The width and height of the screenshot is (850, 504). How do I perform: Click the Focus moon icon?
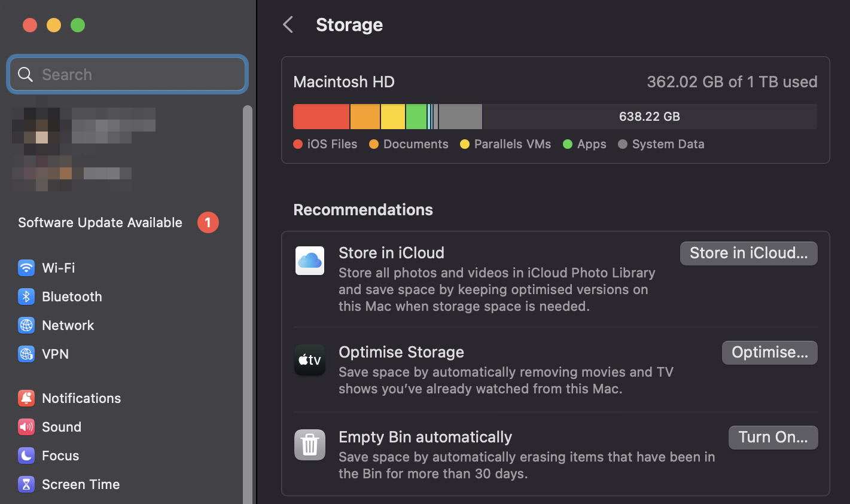pos(26,456)
